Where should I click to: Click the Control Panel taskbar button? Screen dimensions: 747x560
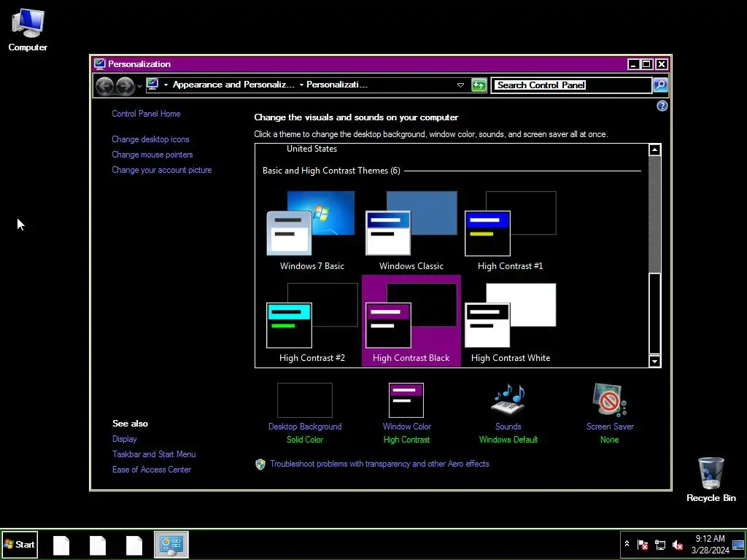(x=171, y=544)
